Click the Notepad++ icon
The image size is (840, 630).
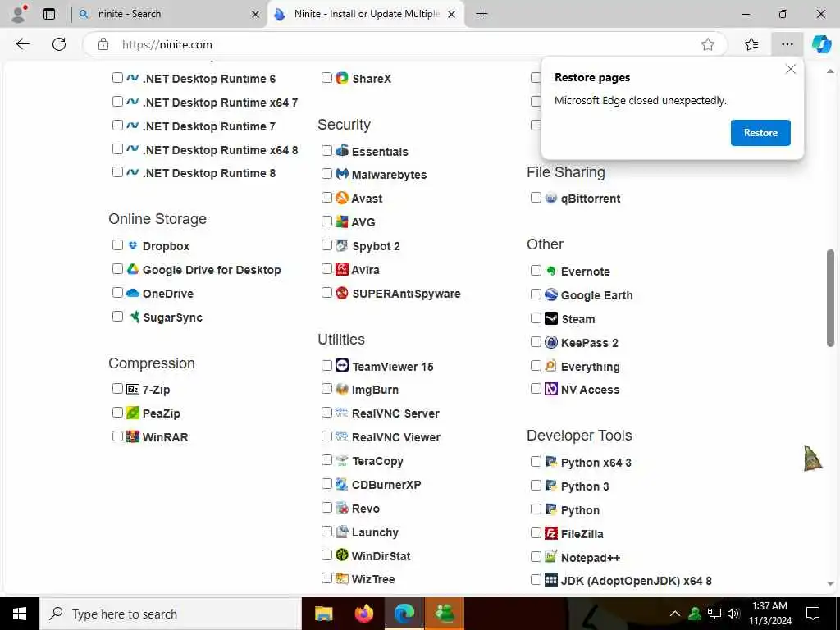[550, 557]
